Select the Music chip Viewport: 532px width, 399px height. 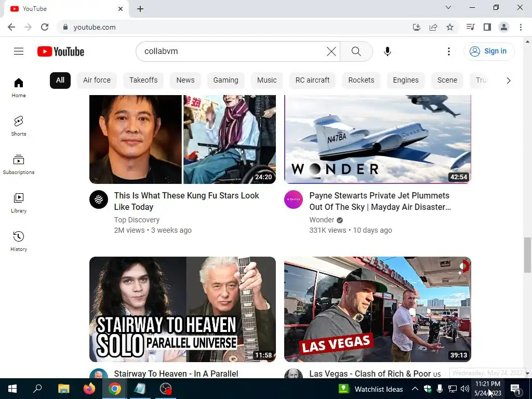(267, 81)
